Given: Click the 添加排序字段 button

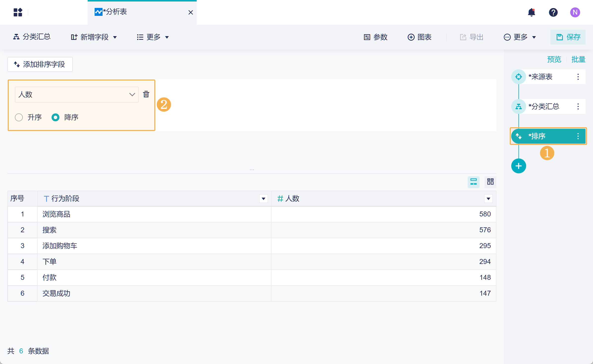Looking at the screenshot, I should pyautogui.click(x=40, y=64).
